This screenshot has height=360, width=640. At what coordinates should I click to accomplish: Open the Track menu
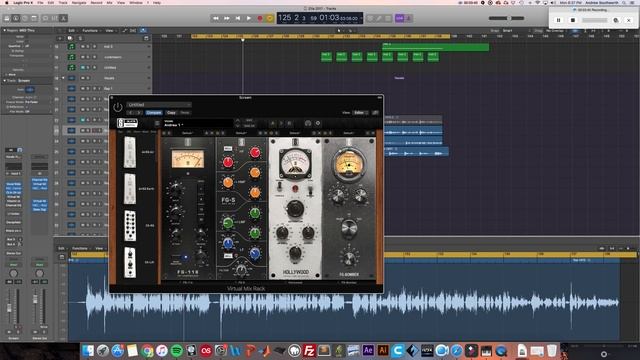63,2
